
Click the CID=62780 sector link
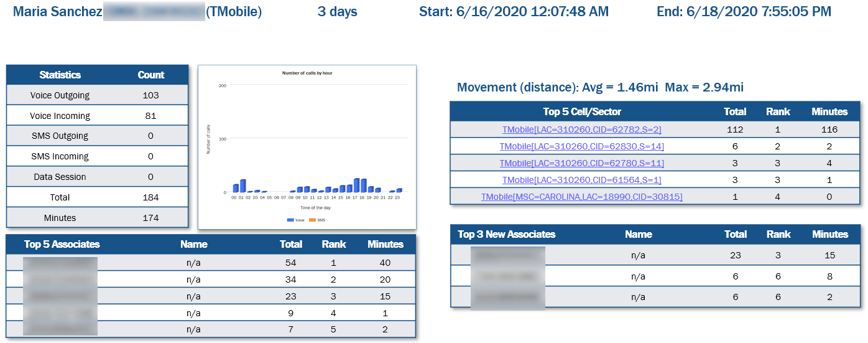coord(581,163)
